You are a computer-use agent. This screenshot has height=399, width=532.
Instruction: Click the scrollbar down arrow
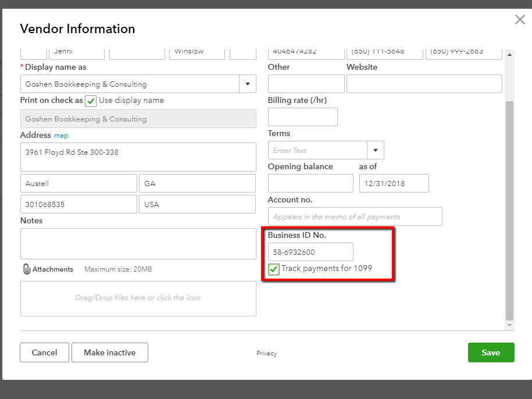pos(510,324)
